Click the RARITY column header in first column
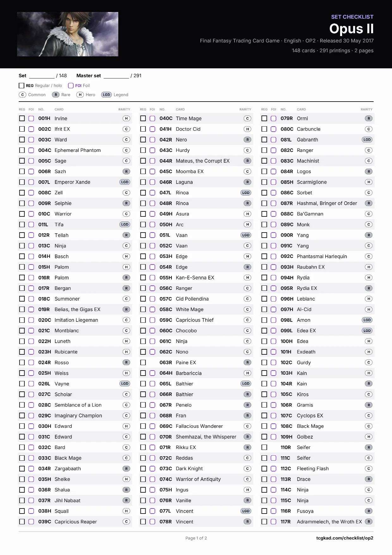This screenshot has width=392, height=555. coord(124,109)
